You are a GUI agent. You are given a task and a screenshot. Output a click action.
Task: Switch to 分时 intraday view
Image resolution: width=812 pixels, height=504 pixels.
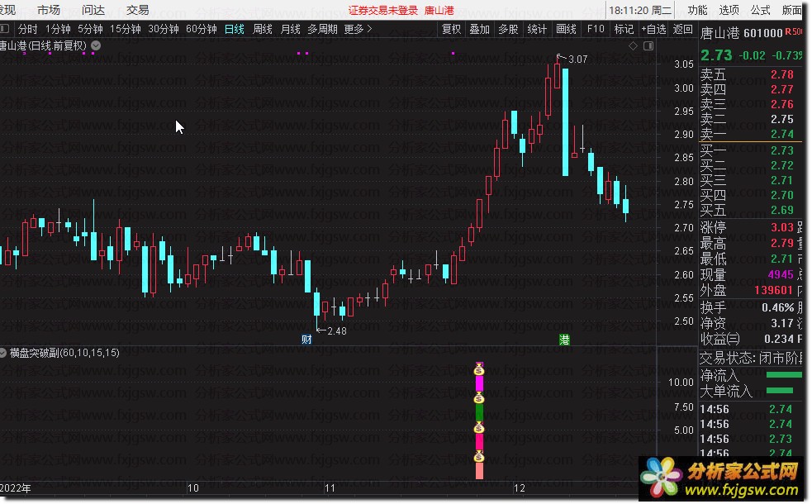[x=27, y=29]
